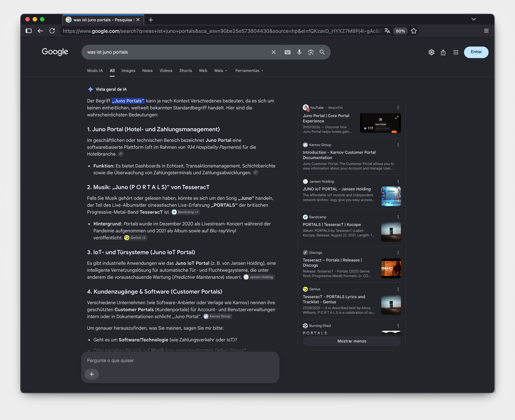Switch to the Web tab
The image size is (515, 420).
click(203, 71)
